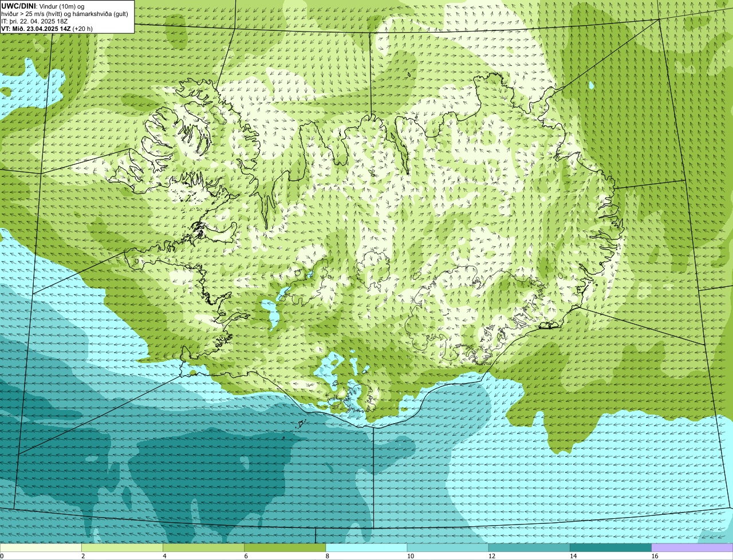This screenshot has width=733, height=560.
Task: Click the legend label "12"
Action: pyautogui.click(x=492, y=556)
